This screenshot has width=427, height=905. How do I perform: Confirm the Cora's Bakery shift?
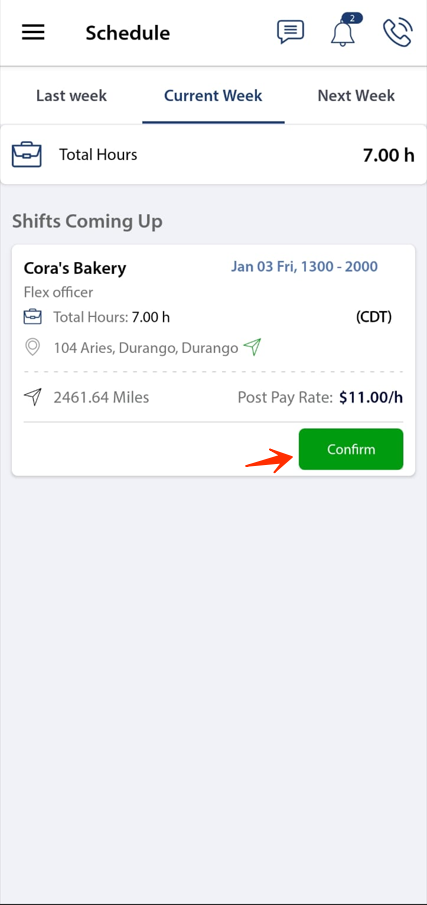click(x=351, y=449)
